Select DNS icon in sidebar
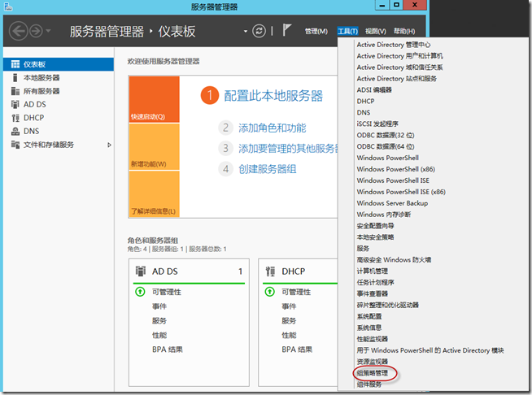The image size is (532, 395). (x=15, y=131)
